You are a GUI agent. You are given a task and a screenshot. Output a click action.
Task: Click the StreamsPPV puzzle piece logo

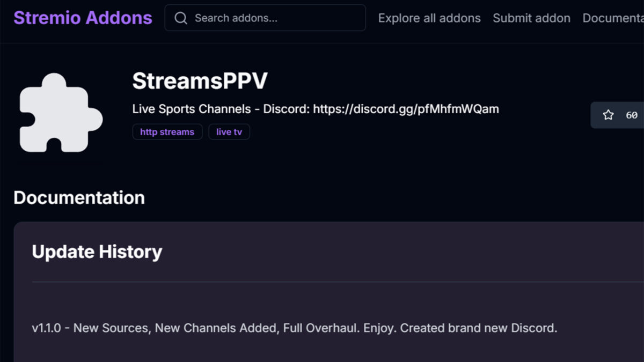[x=61, y=113]
